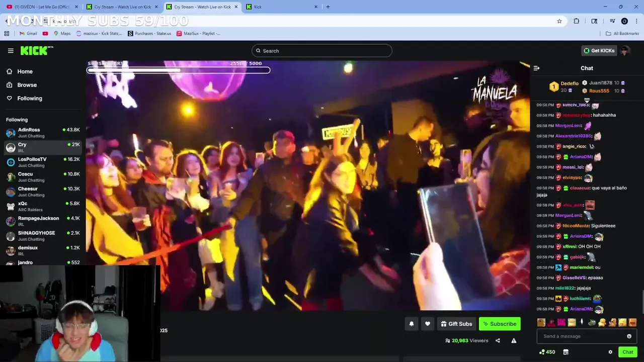Click the yellow duck emote in the quick emotes

click(x=602, y=322)
